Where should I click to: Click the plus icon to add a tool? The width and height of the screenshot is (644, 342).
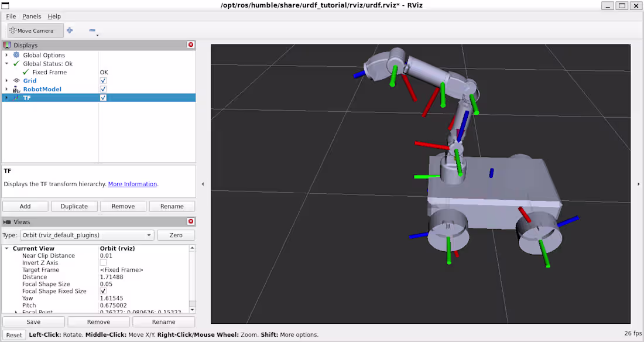[x=69, y=30]
